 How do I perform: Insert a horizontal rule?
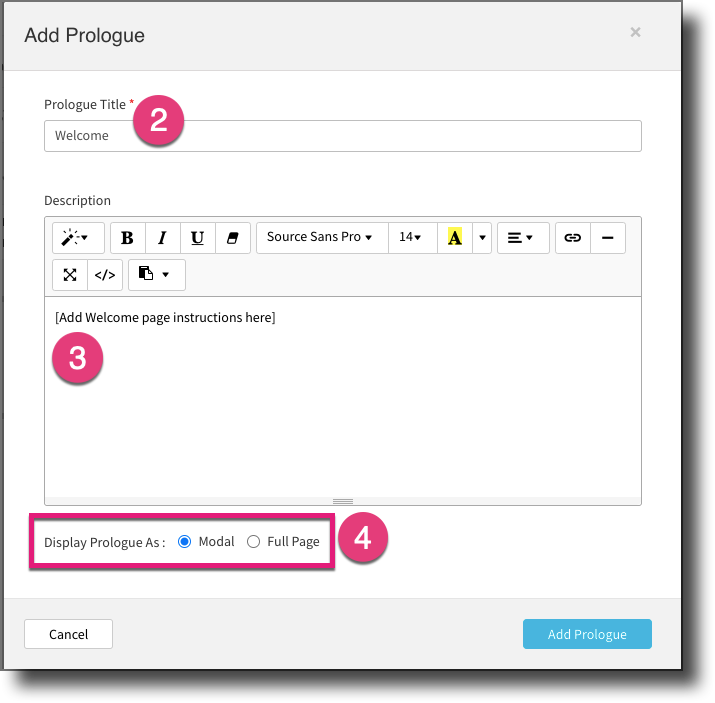tap(608, 238)
